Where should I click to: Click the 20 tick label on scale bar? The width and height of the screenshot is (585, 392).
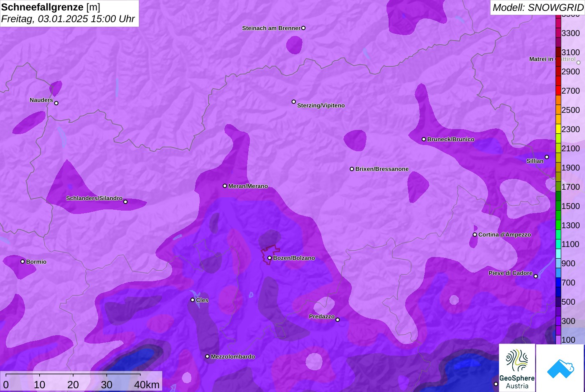73,384
